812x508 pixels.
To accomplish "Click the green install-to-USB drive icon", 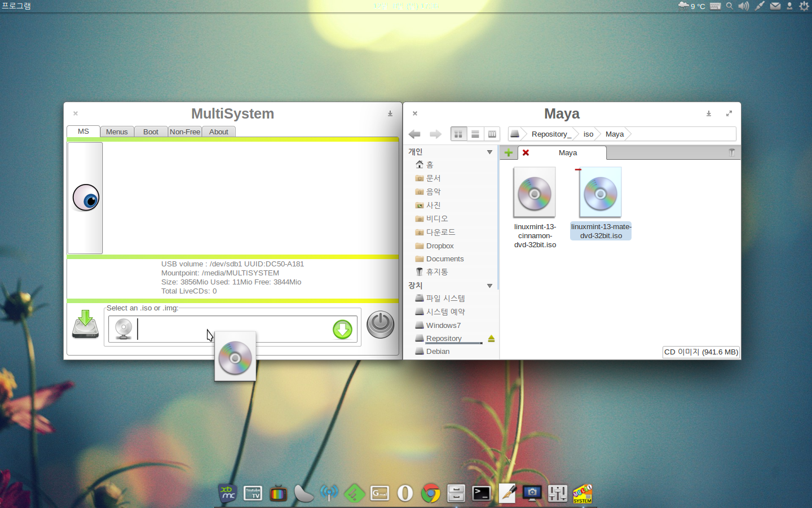I will tap(85, 325).
